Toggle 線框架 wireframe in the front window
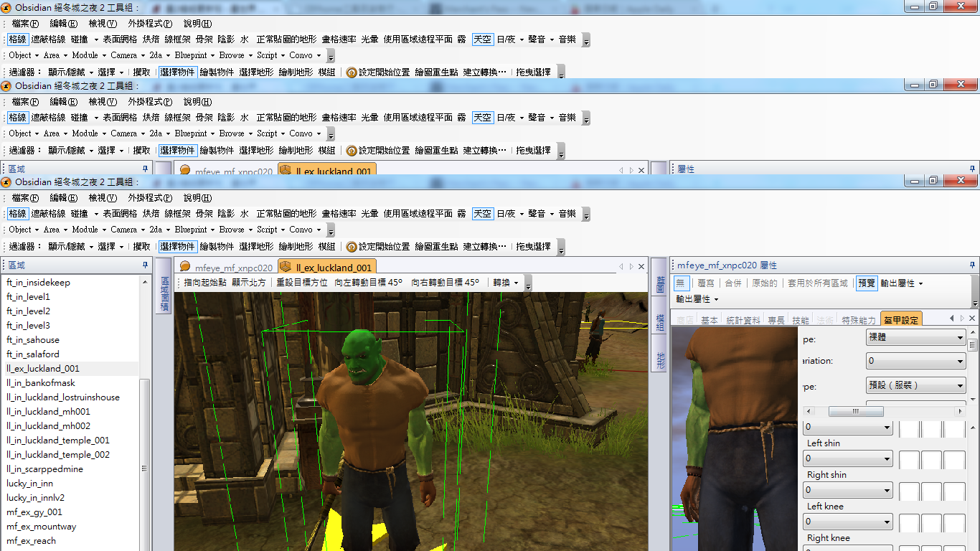The height and width of the screenshot is (551, 980). click(177, 214)
